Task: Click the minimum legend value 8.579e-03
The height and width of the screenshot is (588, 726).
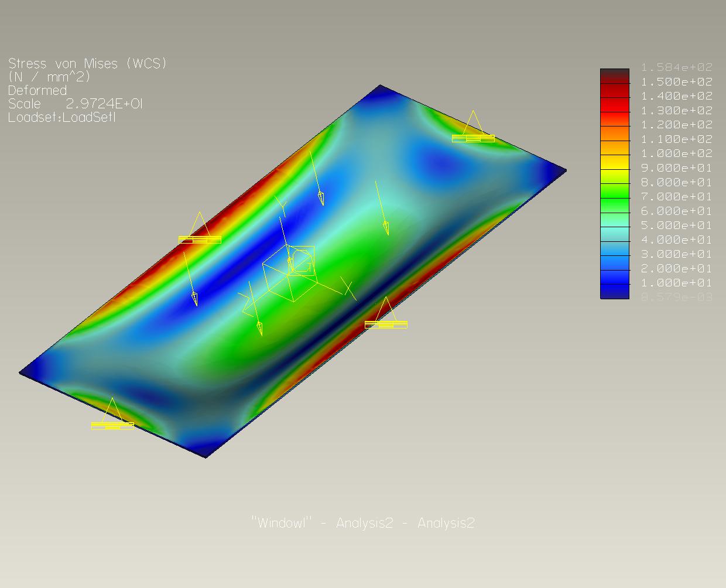Action: [x=677, y=297]
